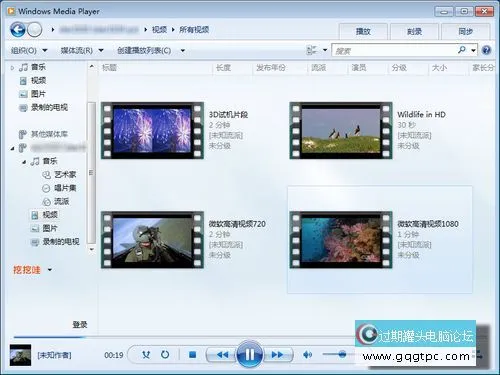
Task: Click the Next fast-forward button
Action: coord(277,355)
